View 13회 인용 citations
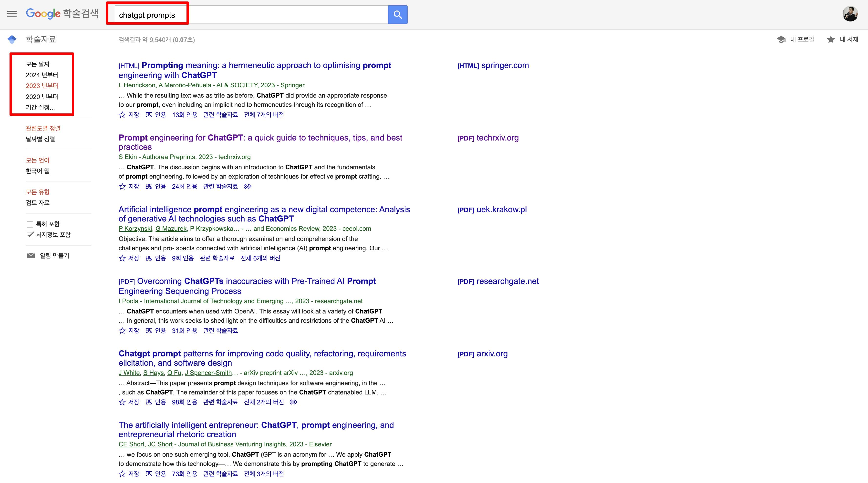Image resolution: width=868 pixels, height=483 pixels. click(185, 115)
